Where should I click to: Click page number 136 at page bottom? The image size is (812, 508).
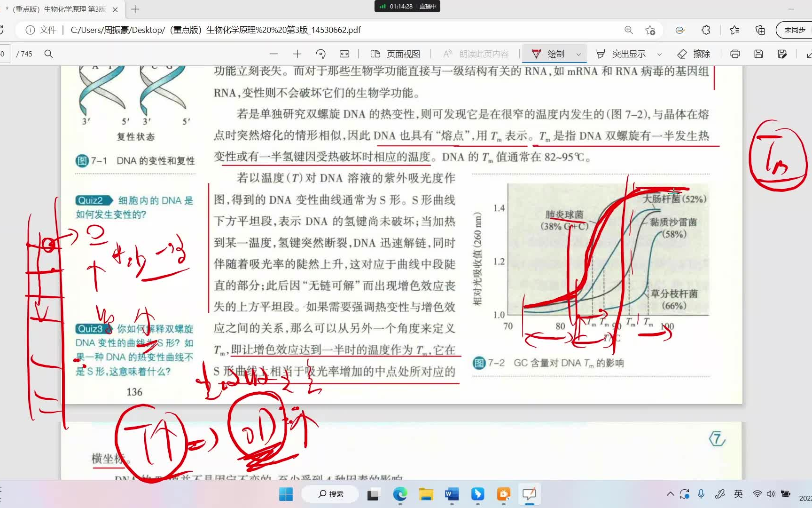(134, 392)
